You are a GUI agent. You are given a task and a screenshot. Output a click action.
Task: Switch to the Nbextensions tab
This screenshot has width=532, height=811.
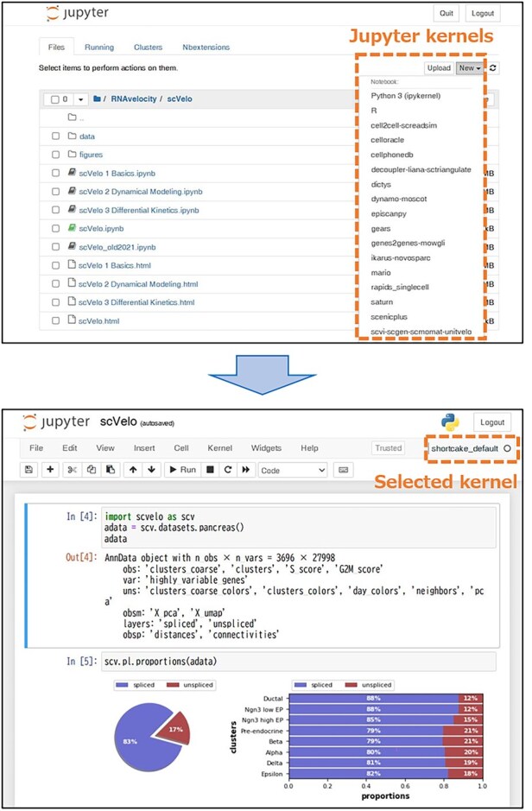coord(206,47)
